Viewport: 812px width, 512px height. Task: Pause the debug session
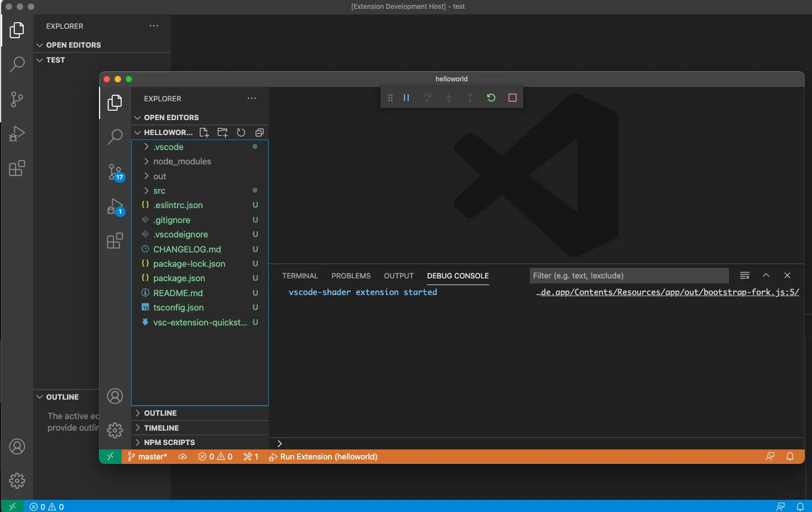click(x=406, y=98)
